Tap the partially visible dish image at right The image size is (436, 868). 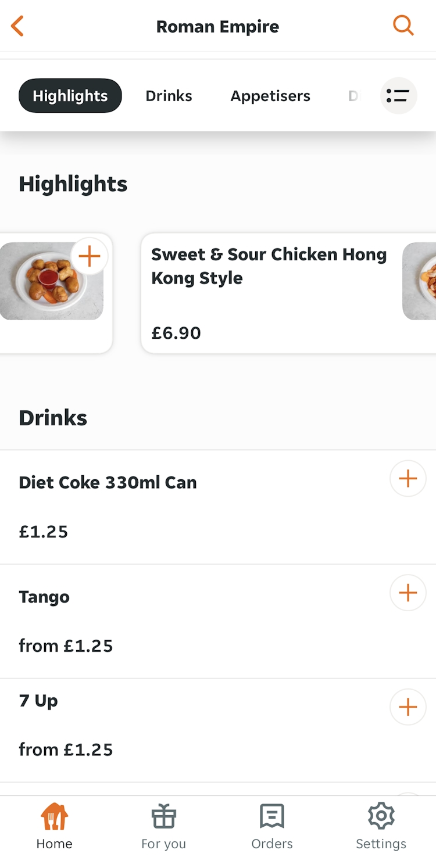click(x=420, y=281)
